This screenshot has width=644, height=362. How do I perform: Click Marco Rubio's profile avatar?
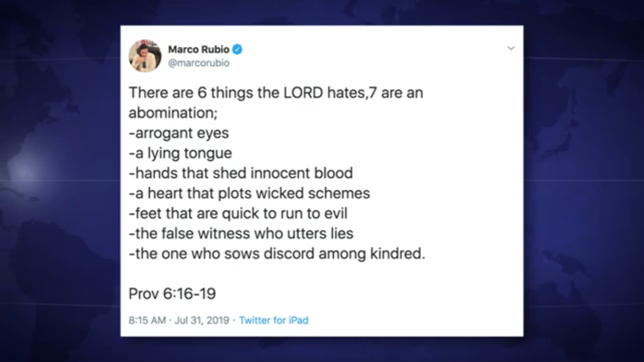click(x=145, y=56)
